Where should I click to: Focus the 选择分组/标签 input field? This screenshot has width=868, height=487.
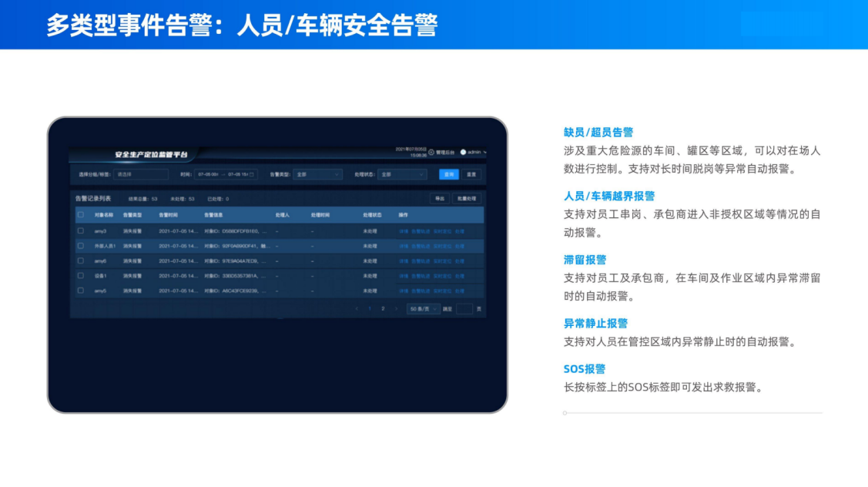[141, 174]
